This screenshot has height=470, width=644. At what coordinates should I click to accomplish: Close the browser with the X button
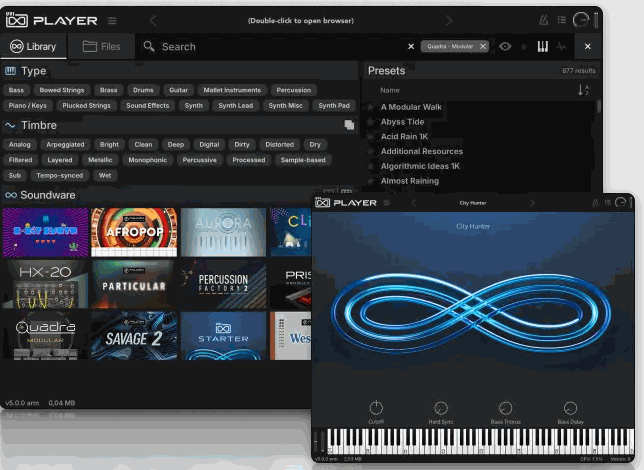coord(588,46)
